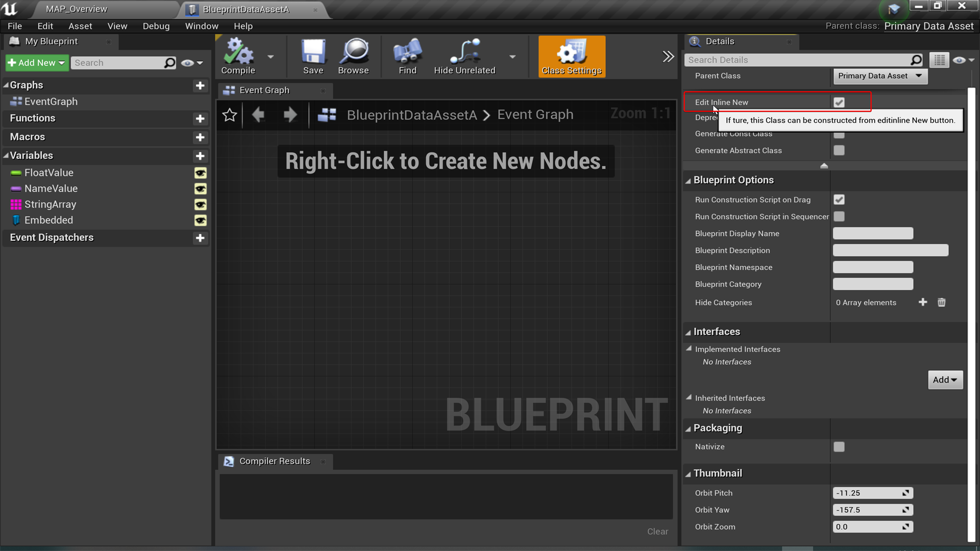
Task: Add new variable with plus icon
Action: pos(200,156)
